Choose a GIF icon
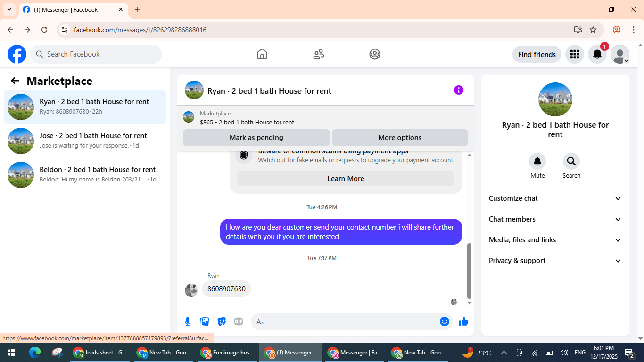 [239, 321]
